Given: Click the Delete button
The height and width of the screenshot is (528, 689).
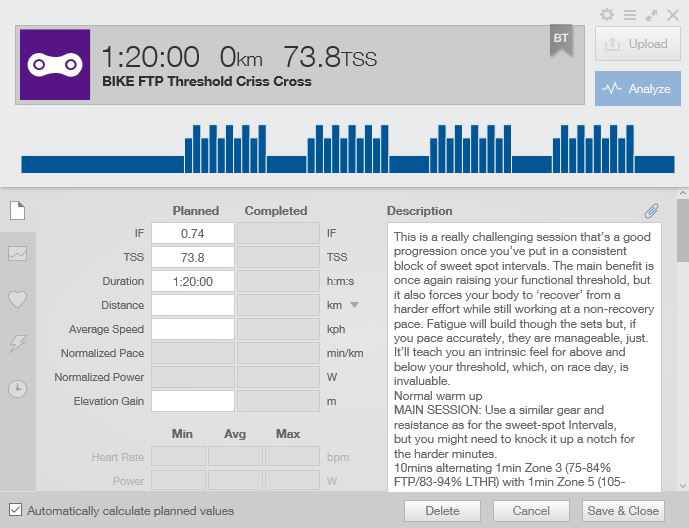Looking at the screenshot, I should tap(442, 511).
